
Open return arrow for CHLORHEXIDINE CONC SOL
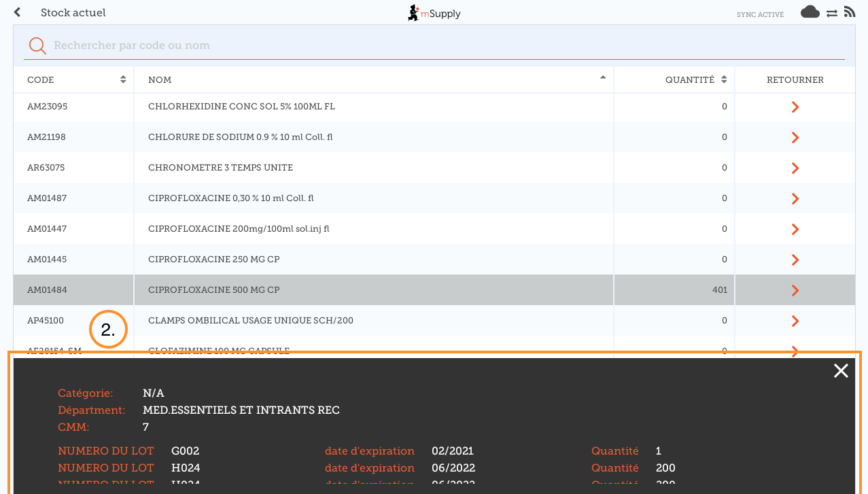pos(795,107)
